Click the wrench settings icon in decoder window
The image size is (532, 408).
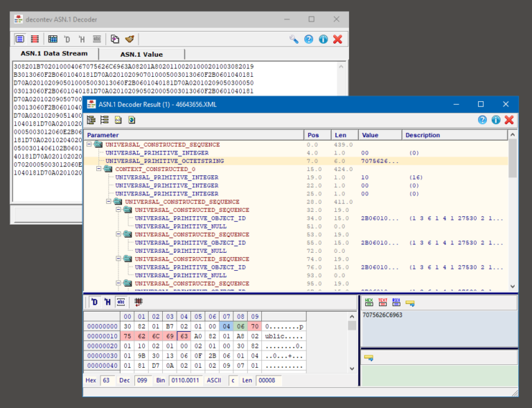click(294, 39)
